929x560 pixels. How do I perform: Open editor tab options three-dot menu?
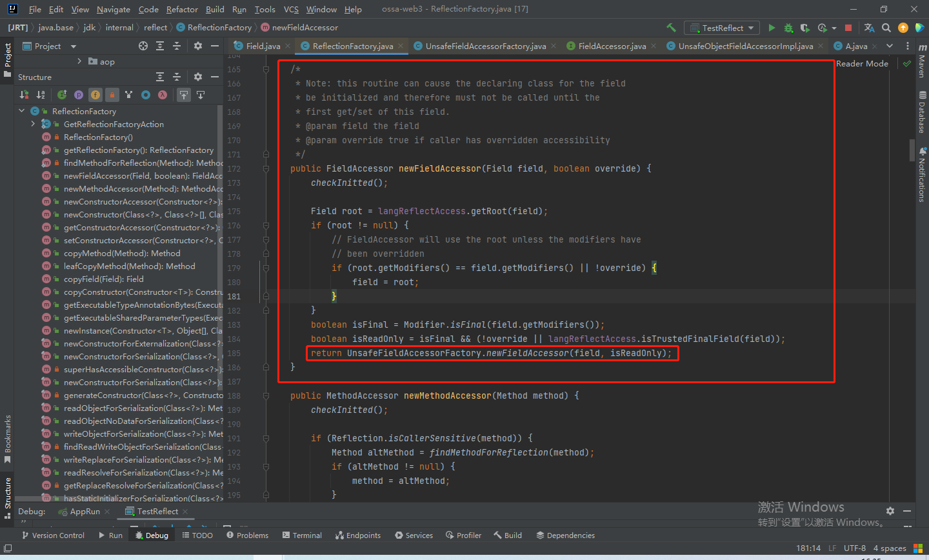[x=907, y=46]
